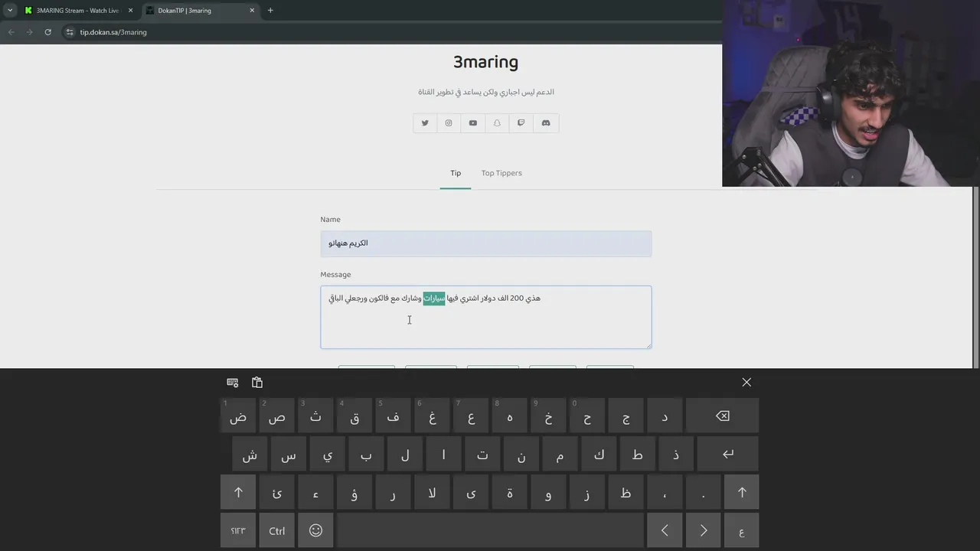Tap the ت key
980x551 pixels.
[482, 454]
